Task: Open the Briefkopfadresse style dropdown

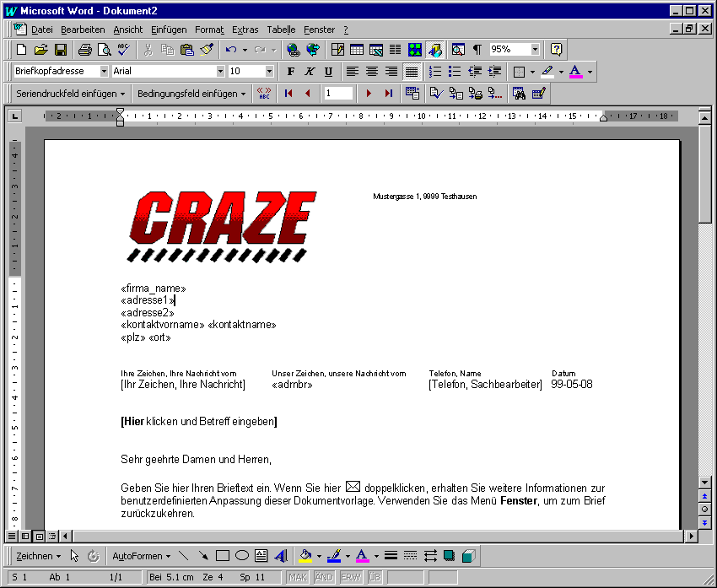Action: click(x=104, y=72)
